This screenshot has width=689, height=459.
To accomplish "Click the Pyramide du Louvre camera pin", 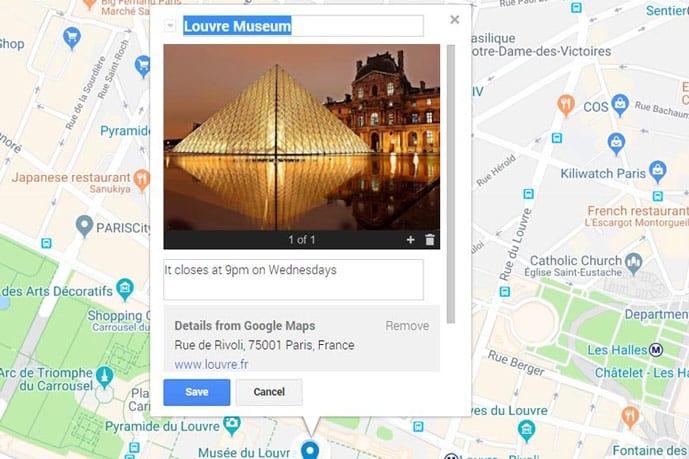I will [x=231, y=426].
